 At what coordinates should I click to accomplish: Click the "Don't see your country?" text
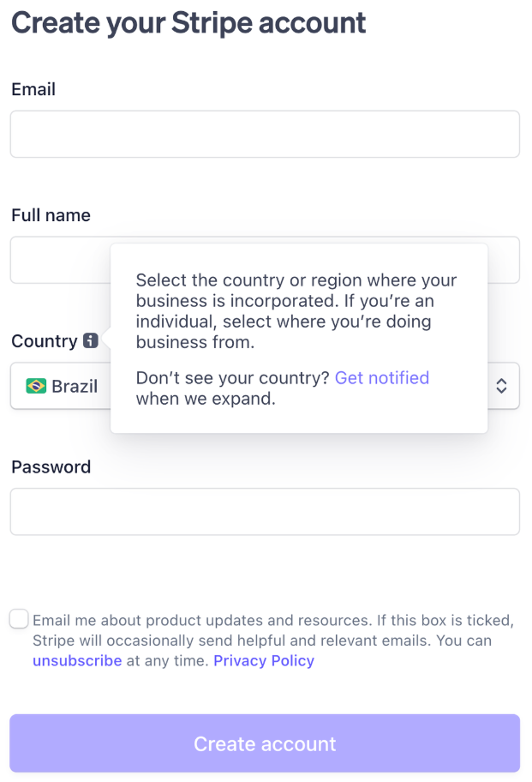point(232,378)
